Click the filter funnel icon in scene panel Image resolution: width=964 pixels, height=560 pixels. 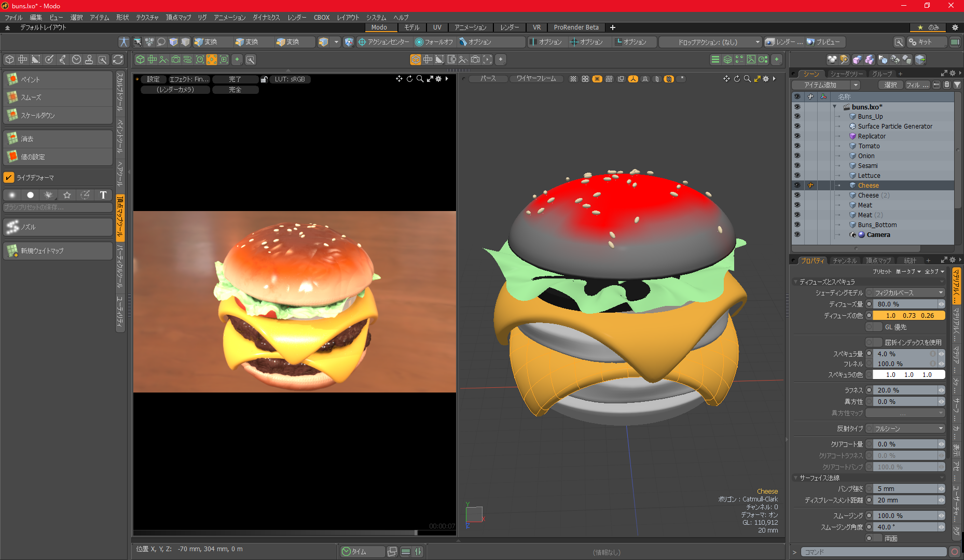point(957,85)
